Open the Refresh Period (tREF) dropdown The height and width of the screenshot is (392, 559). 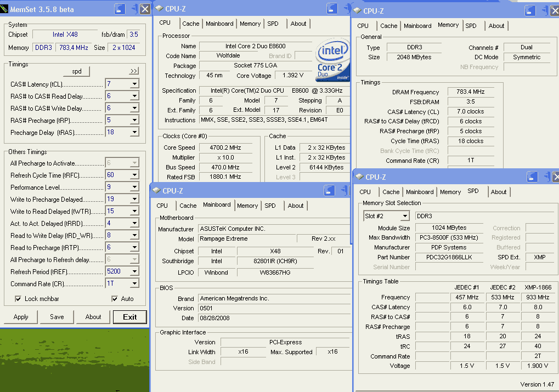(134, 271)
